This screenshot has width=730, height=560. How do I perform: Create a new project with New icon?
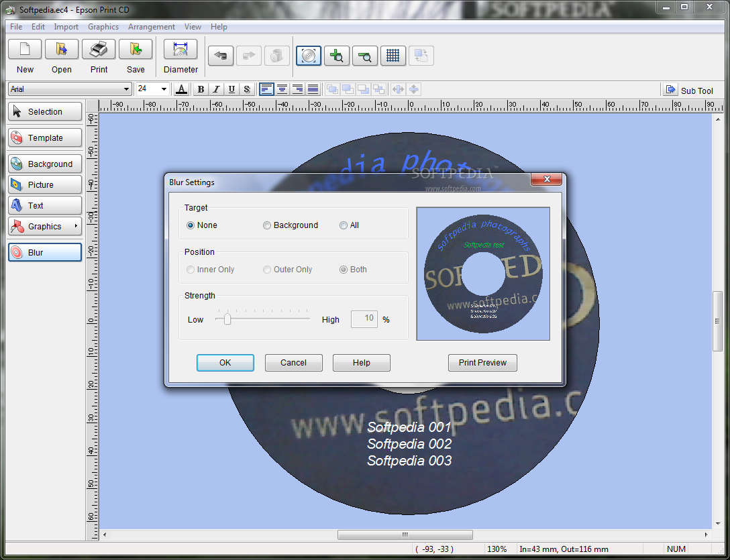coord(25,50)
